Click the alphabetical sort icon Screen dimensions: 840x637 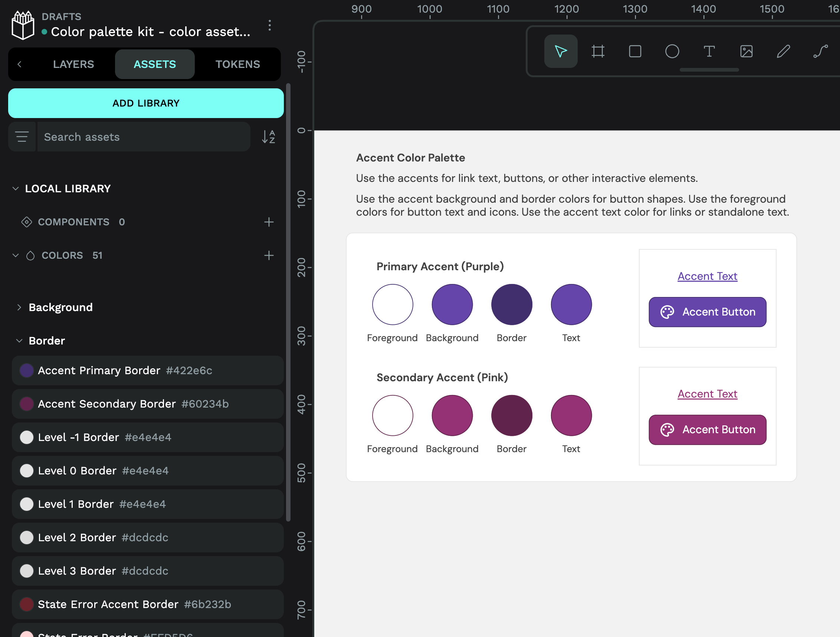pos(269,137)
